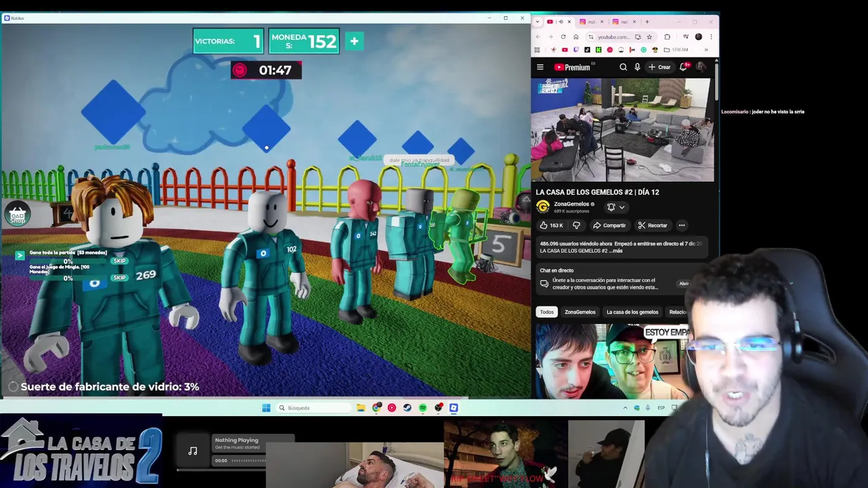868x488 pixels.
Task: Show more bookmarks chevron
Action: 706,49
